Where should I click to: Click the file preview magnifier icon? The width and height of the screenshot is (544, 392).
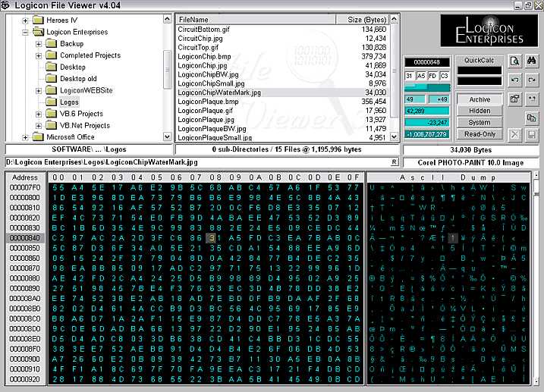pos(514,61)
